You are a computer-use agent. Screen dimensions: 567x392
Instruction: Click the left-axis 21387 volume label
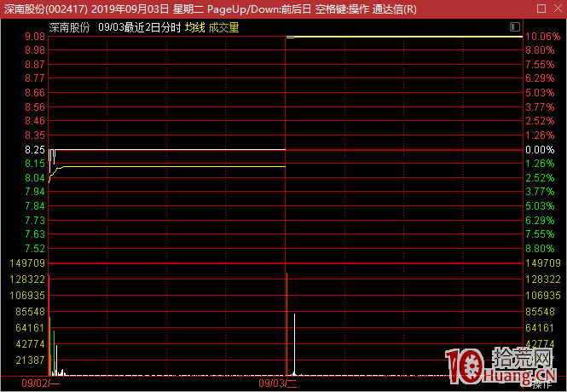coord(31,360)
